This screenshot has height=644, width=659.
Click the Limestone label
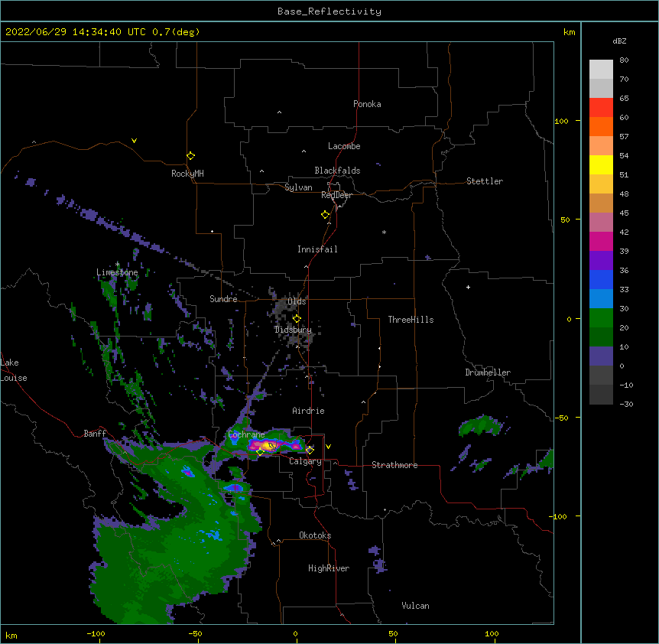(117, 272)
